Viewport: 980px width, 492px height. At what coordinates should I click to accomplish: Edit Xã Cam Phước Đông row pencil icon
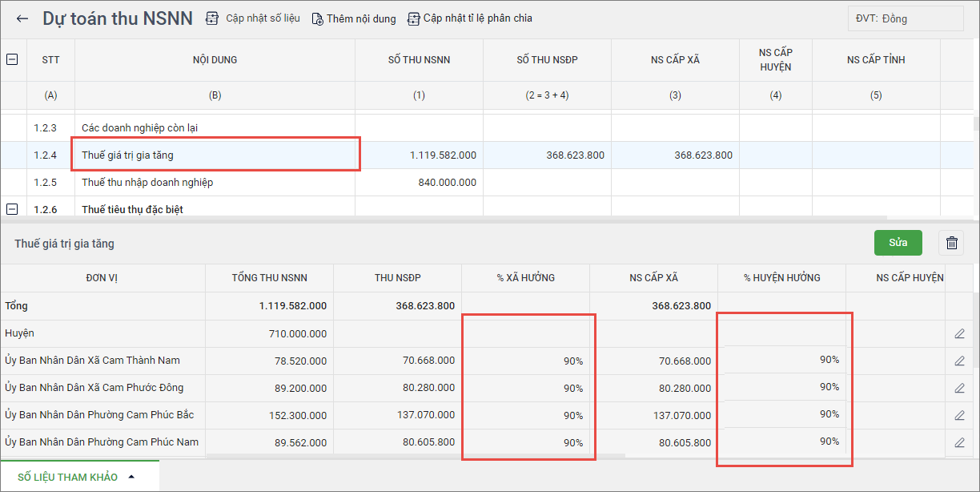(x=959, y=388)
